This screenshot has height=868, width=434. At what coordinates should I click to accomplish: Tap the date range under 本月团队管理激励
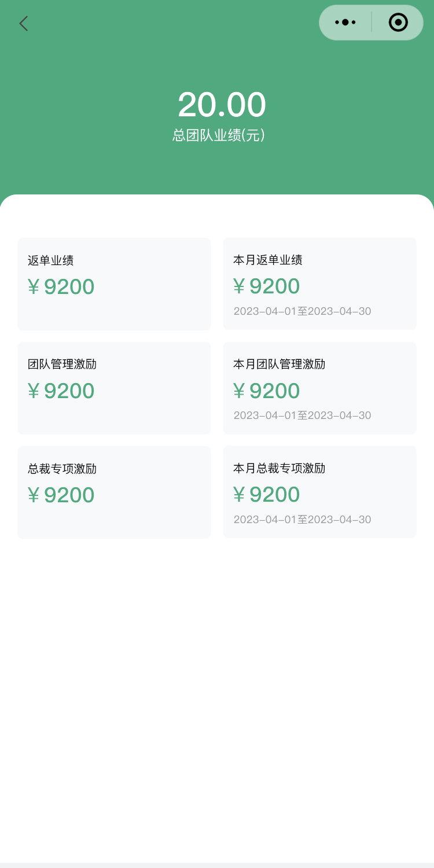pos(302,415)
